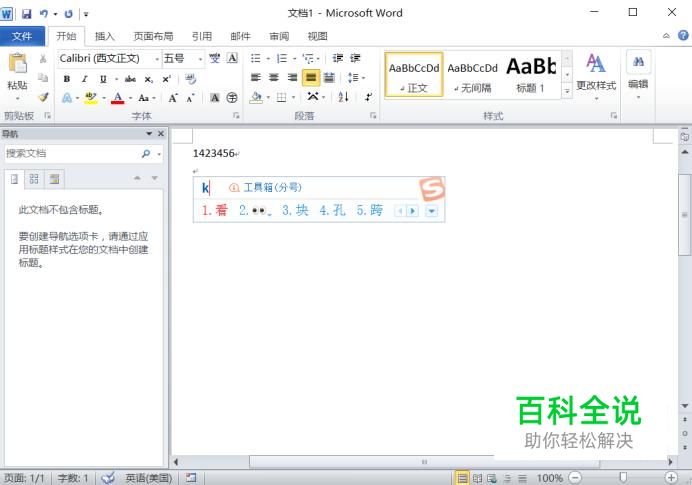The width and height of the screenshot is (692, 485).
Task: Save the document from quick access toolbar
Action: click(27, 14)
